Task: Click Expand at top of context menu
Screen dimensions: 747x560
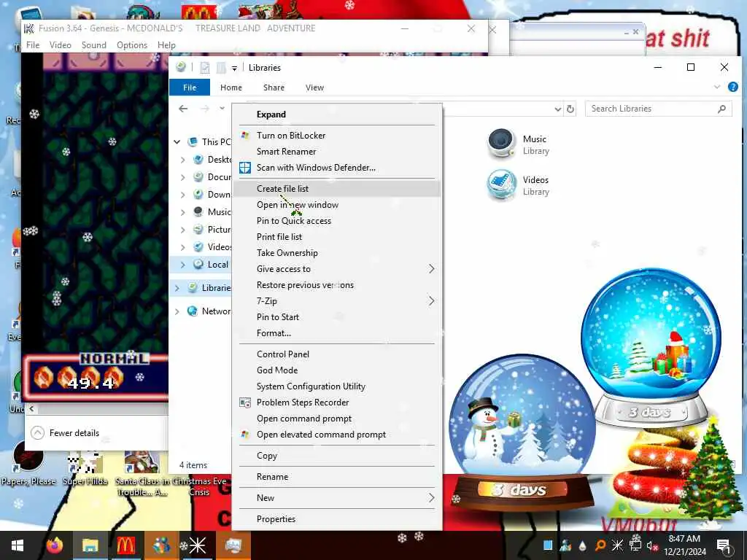Action: tap(337, 114)
